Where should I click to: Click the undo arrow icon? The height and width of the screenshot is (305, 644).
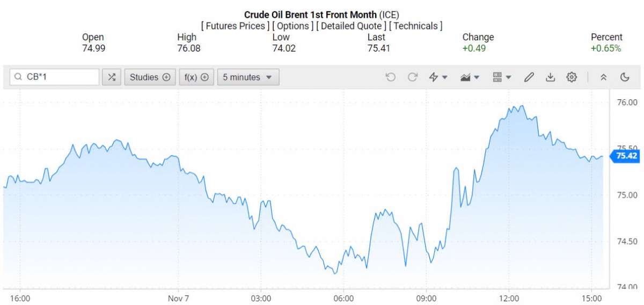[391, 77]
